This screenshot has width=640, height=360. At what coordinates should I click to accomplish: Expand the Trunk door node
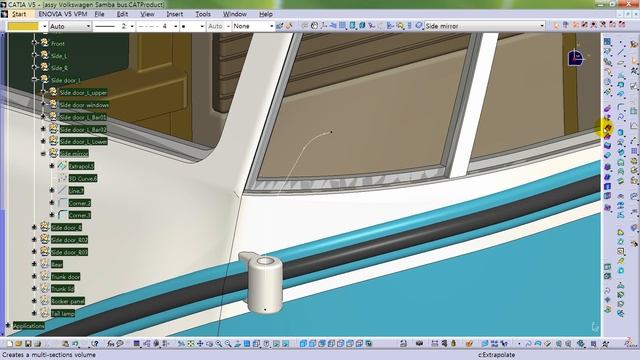click(34, 277)
